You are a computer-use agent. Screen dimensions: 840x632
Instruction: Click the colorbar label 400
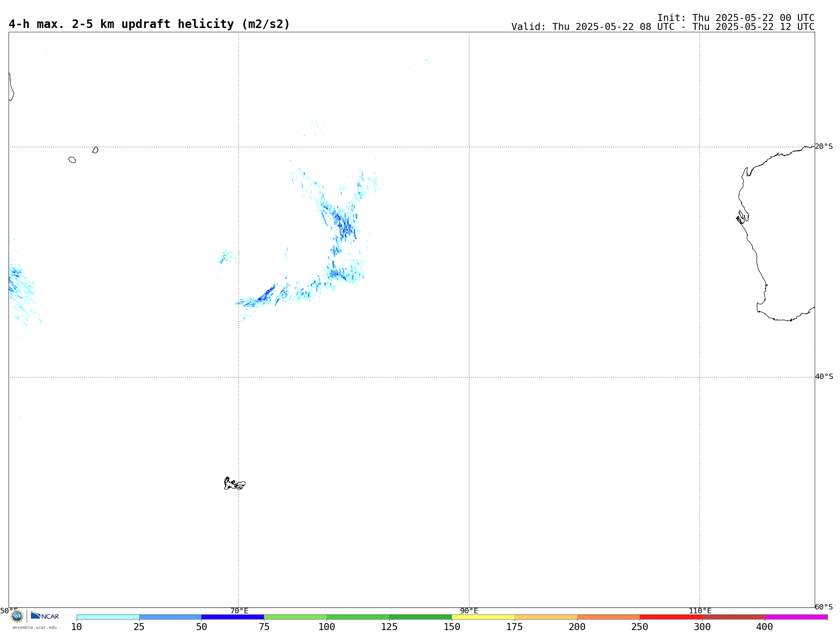click(x=765, y=627)
